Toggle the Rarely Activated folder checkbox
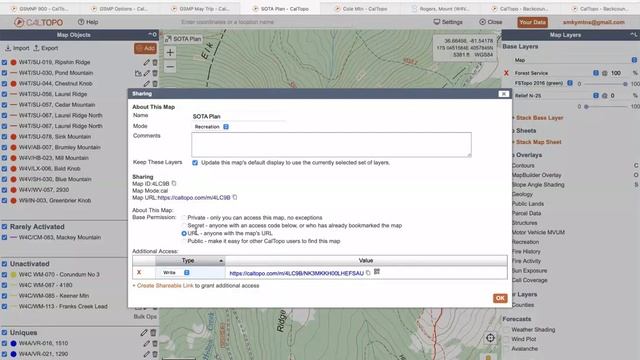 click(x=4, y=227)
